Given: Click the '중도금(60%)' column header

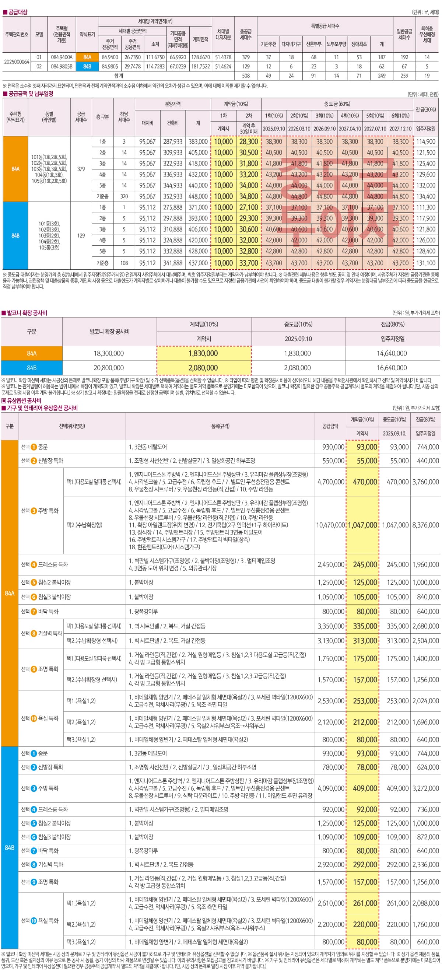Looking at the screenshot, I should (x=337, y=104).
